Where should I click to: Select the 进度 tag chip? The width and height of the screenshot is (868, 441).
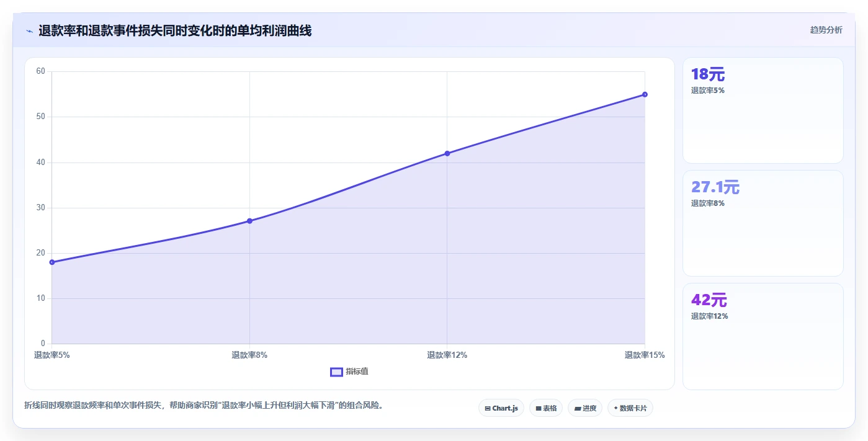(x=585, y=408)
